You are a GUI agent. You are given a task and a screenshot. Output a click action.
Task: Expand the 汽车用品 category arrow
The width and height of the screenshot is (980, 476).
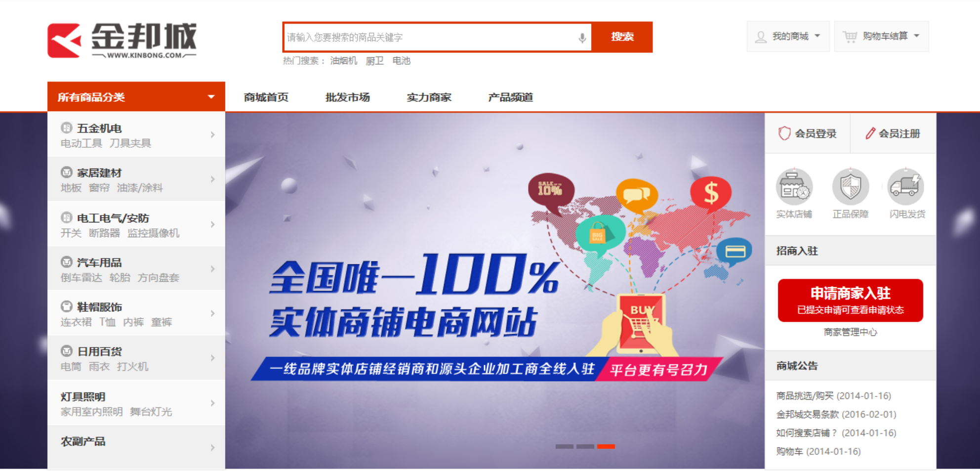point(213,269)
